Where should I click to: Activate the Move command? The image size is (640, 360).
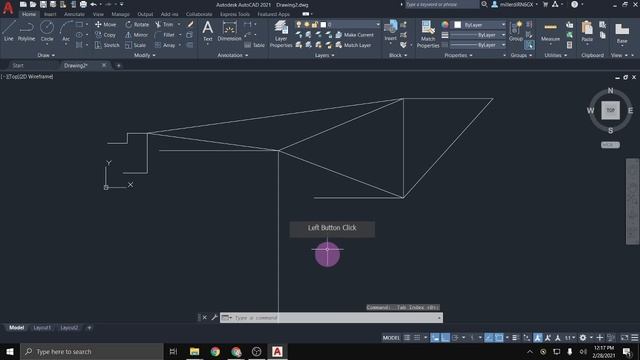tap(105, 24)
